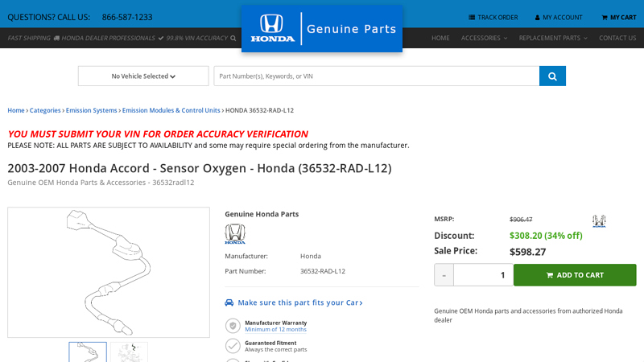Open the Track Order link
The width and height of the screenshot is (644, 362).
[493, 17]
